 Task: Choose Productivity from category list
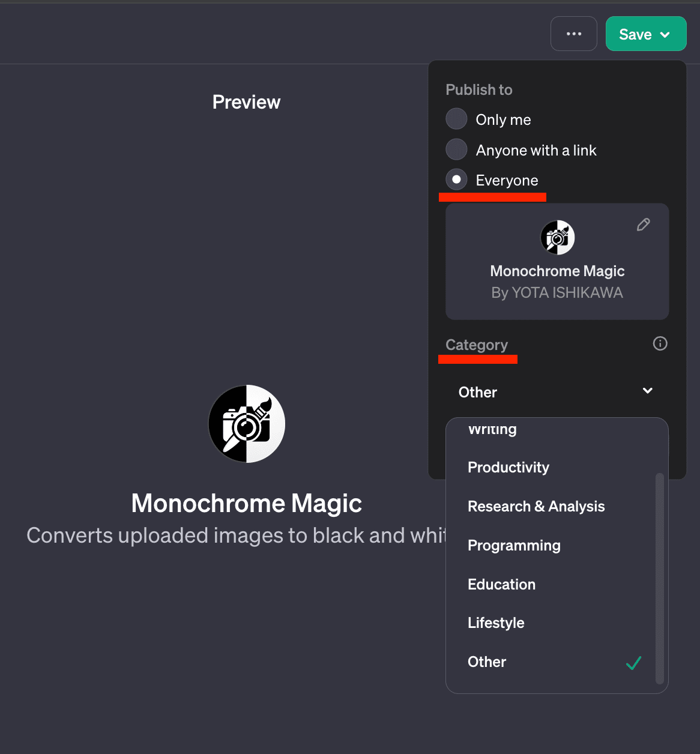508,467
